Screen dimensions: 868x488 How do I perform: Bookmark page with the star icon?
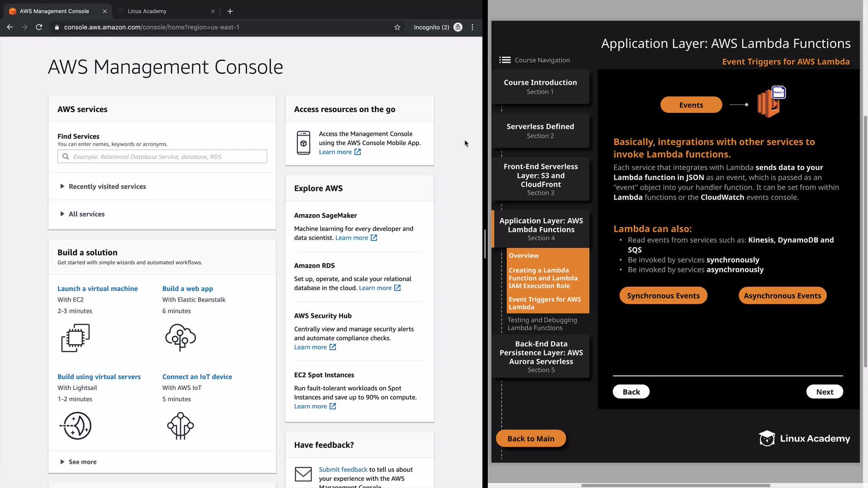pos(397,27)
